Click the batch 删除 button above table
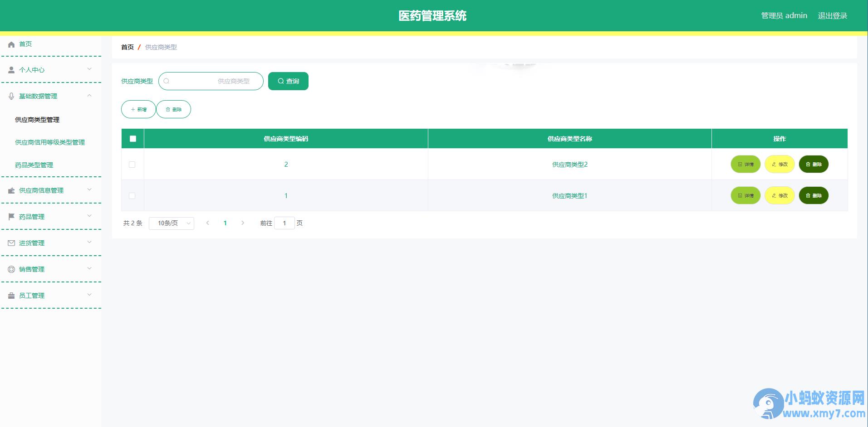 click(173, 109)
